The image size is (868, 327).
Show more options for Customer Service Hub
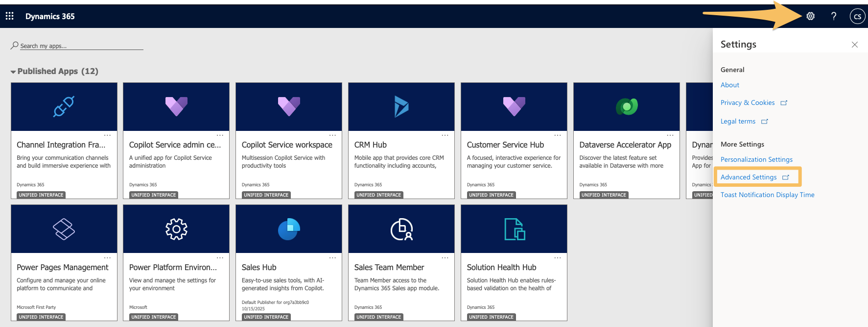tap(558, 135)
